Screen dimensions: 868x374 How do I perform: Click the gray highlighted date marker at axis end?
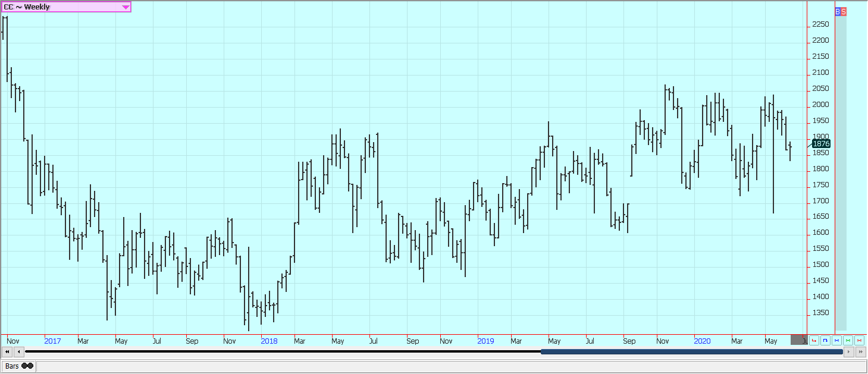coord(799,340)
